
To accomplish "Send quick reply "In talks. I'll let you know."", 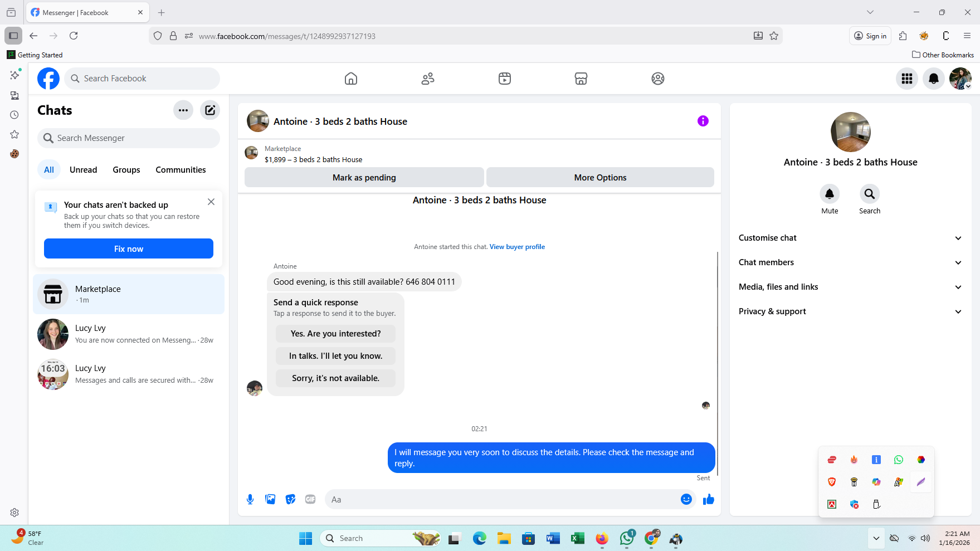I will click(335, 356).
